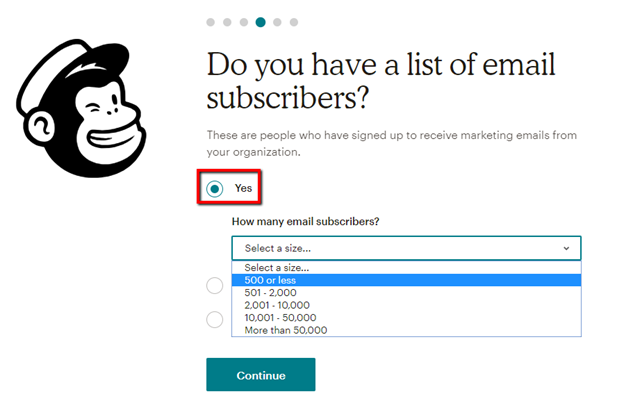Jump to the last progress dot
This screenshot has width=624, height=410.
(x=293, y=21)
